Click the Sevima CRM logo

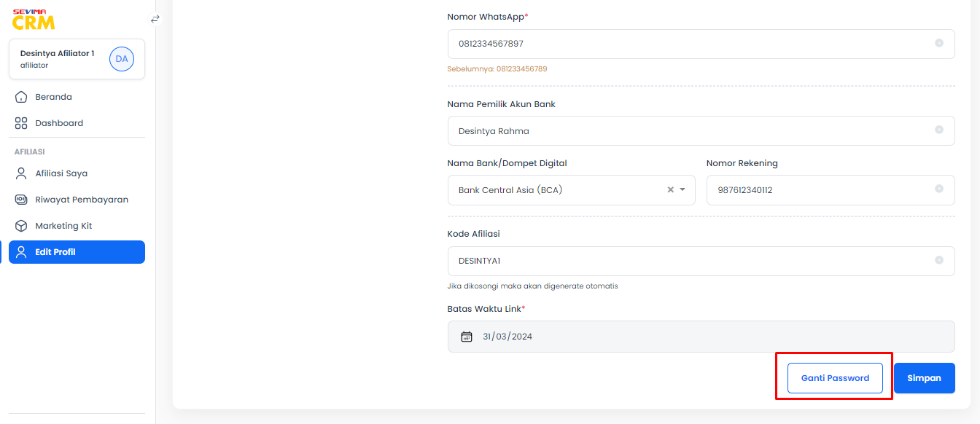34,20
